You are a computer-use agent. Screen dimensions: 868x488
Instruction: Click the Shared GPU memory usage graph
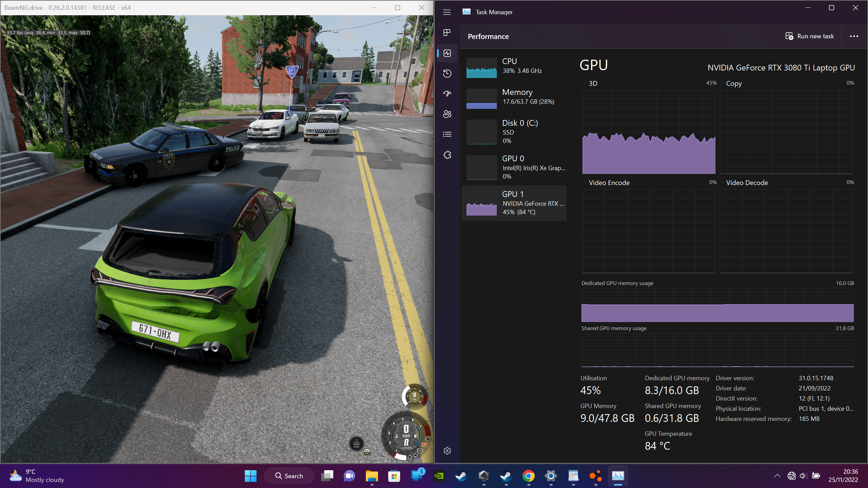pos(717,350)
